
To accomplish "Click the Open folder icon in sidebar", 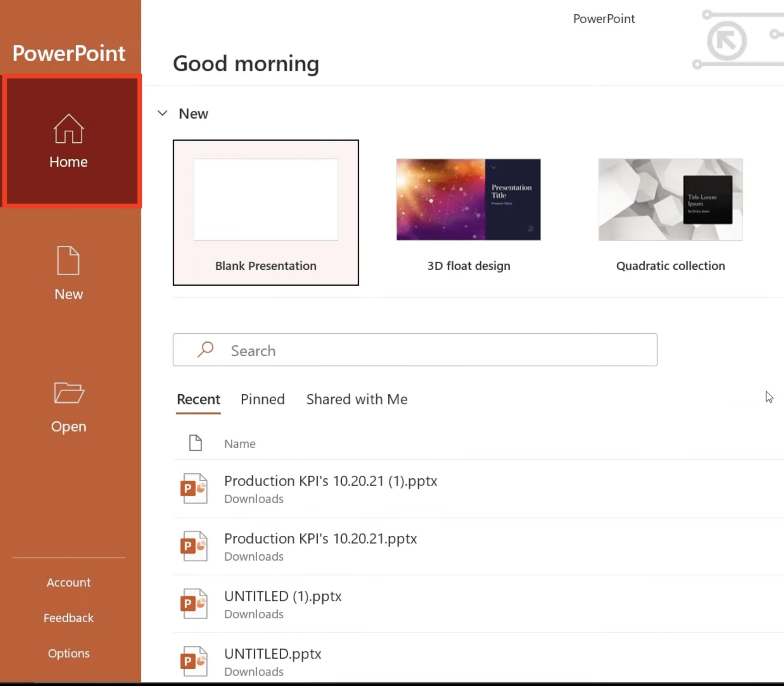I will click(x=69, y=393).
